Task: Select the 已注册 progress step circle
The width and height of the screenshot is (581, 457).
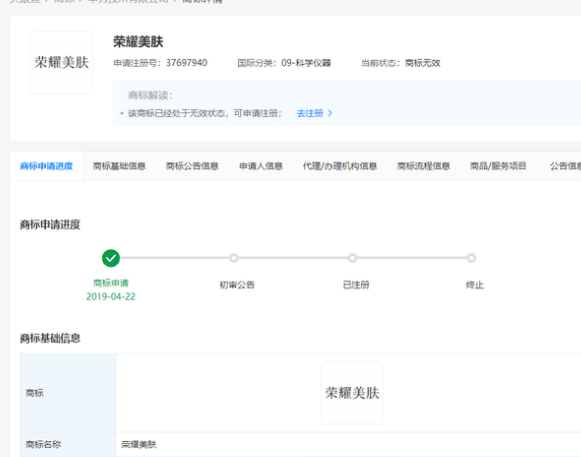Action: (352, 258)
